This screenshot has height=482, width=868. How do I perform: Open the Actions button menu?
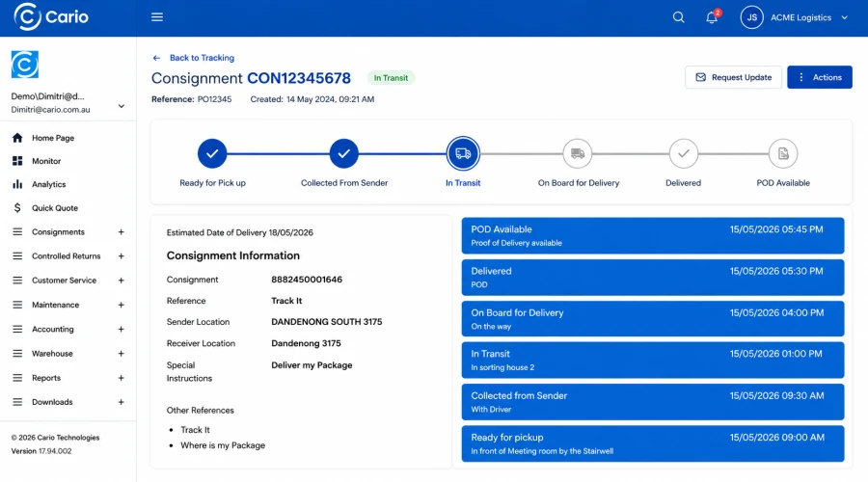tap(819, 77)
